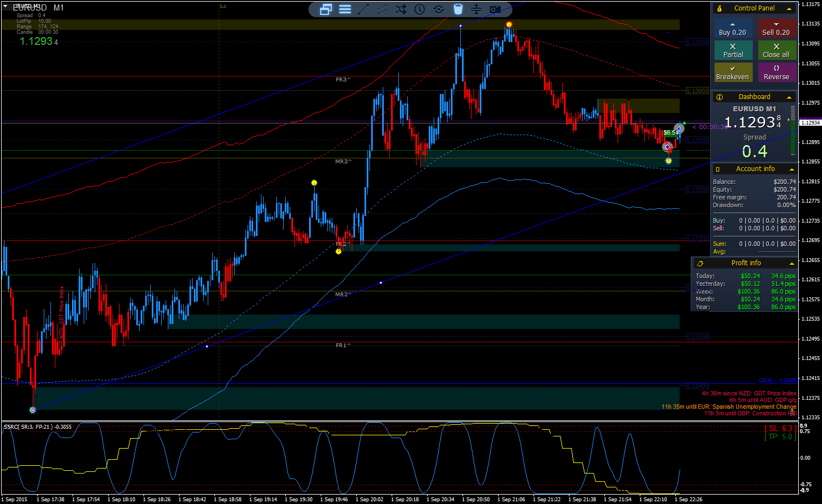
Task: Click the Breakeven button
Action: [x=733, y=73]
